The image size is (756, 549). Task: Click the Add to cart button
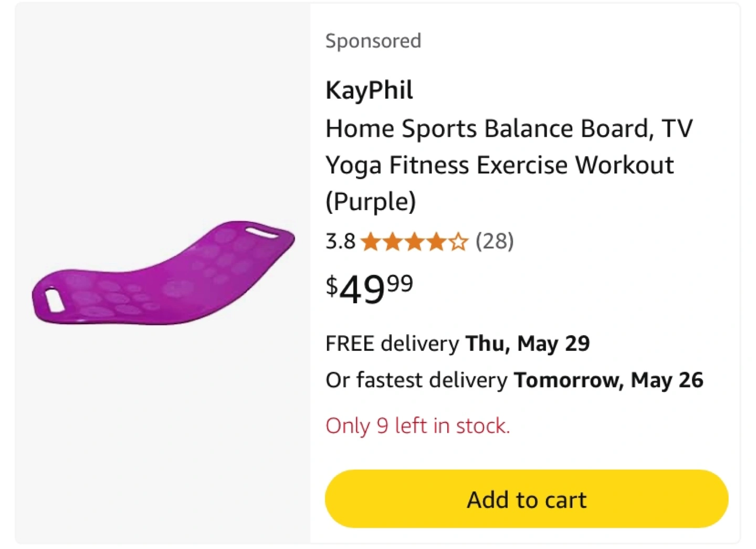pyautogui.click(x=527, y=499)
